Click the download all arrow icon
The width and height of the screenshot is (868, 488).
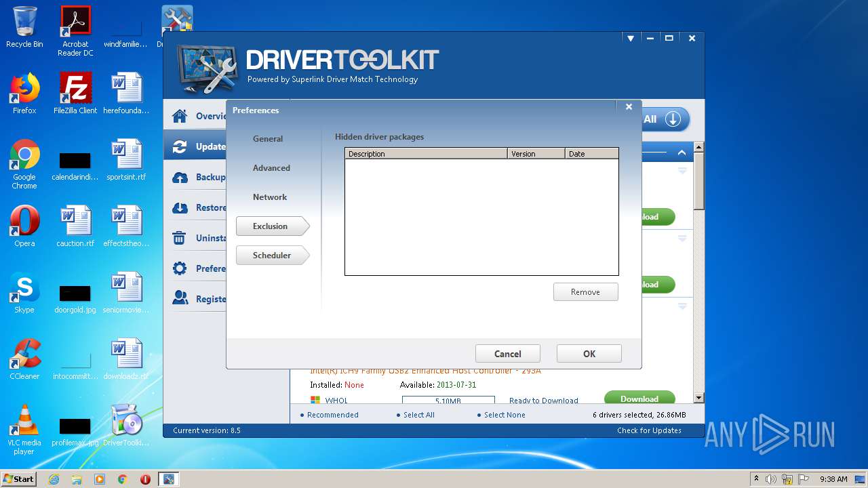tap(673, 119)
